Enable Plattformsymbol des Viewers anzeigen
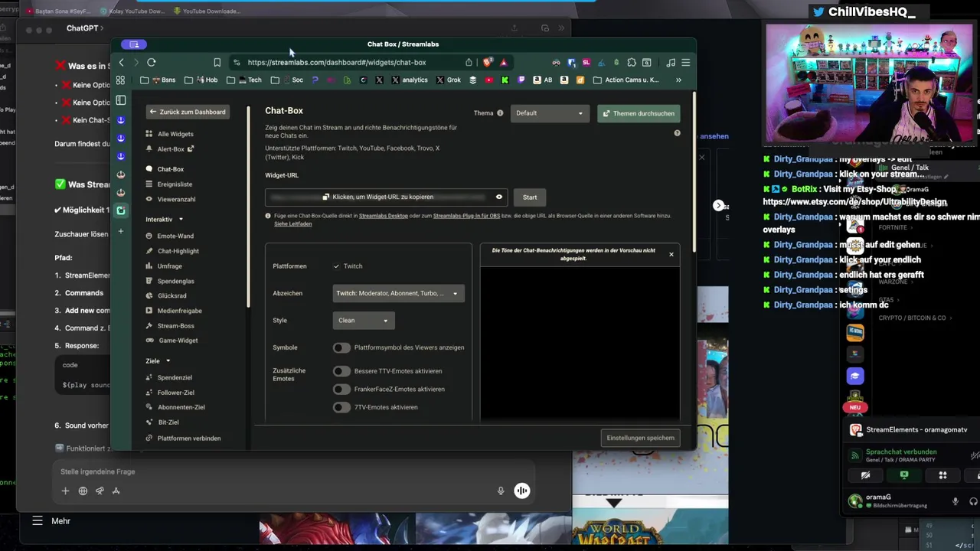 tap(341, 347)
